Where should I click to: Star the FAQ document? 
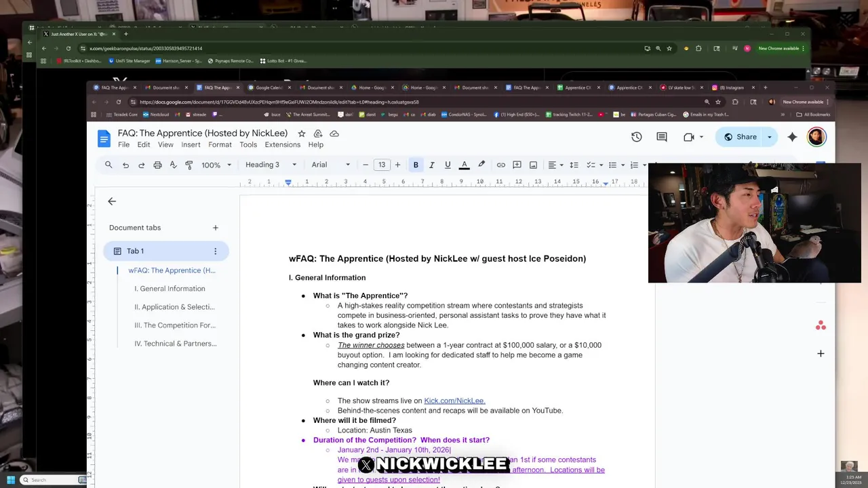pyautogui.click(x=302, y=134)
